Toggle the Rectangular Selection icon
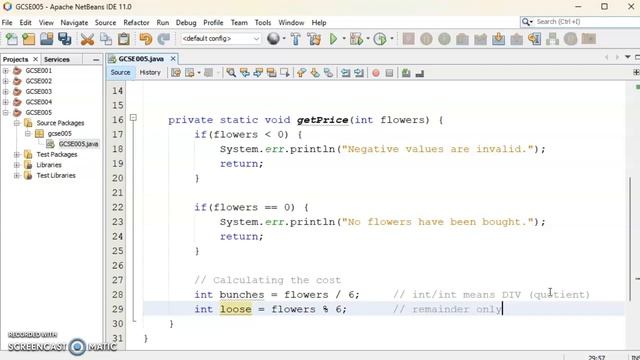 285,73
